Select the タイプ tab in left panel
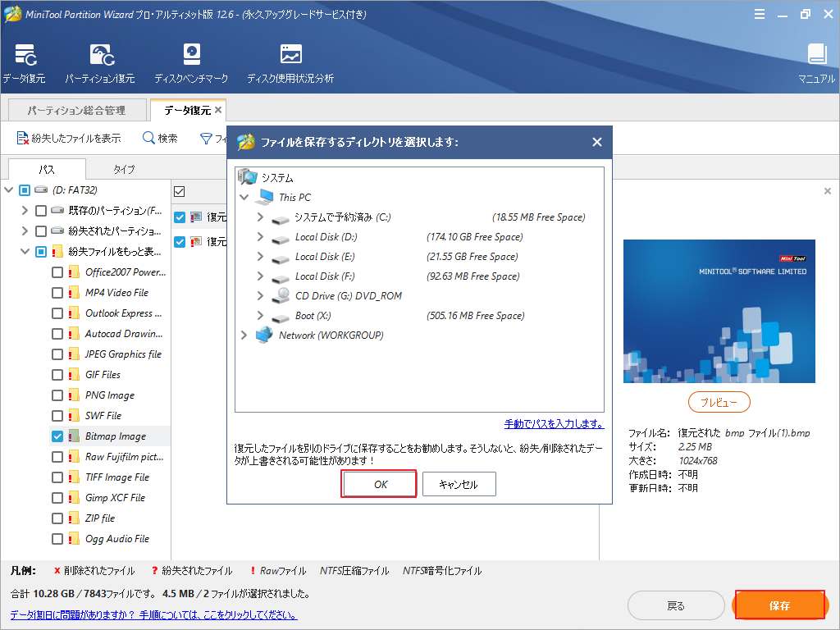 (123, 169)
